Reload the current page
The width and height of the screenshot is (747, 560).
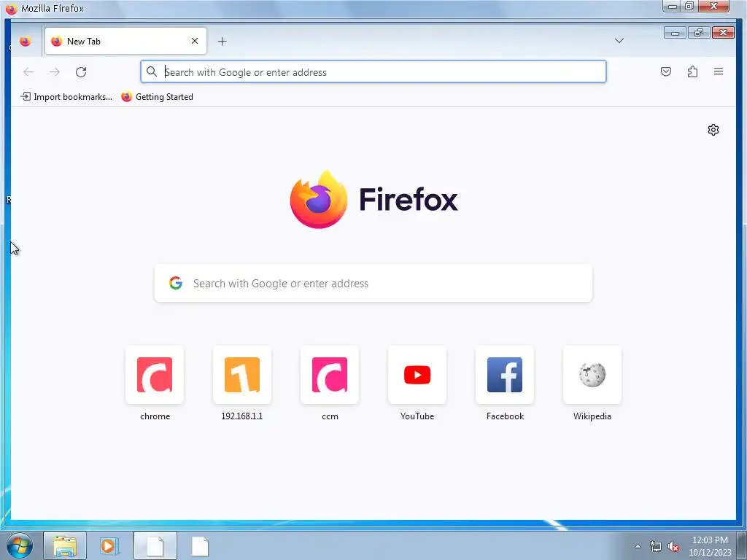pos(81,72)
